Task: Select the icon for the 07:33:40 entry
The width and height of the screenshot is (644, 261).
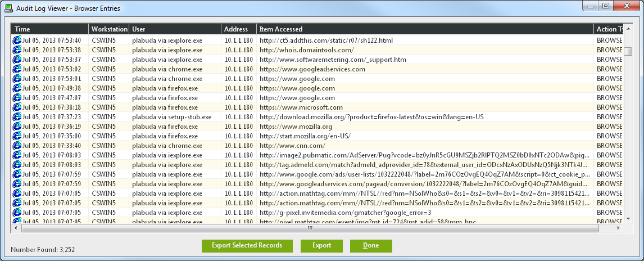Action: (x=17, y=146)
